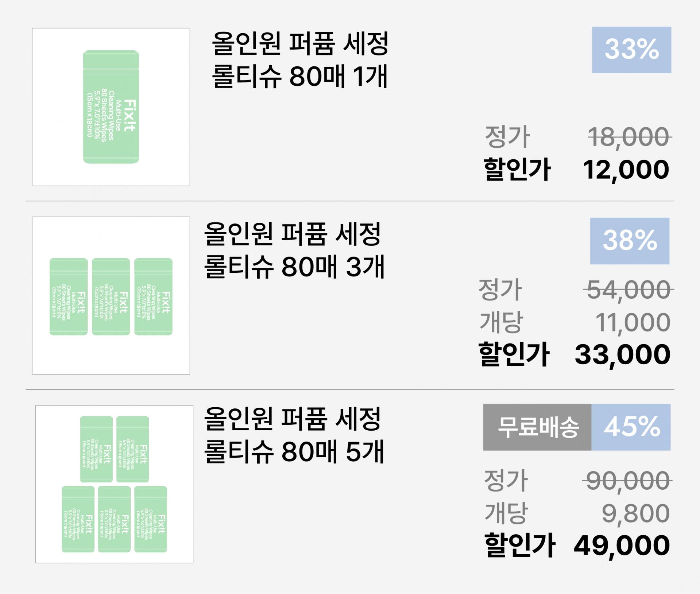The width and height of the screenshot is (700, 594).
Task: Click the 49,000 discounted price
Action: tap(622, 546)
